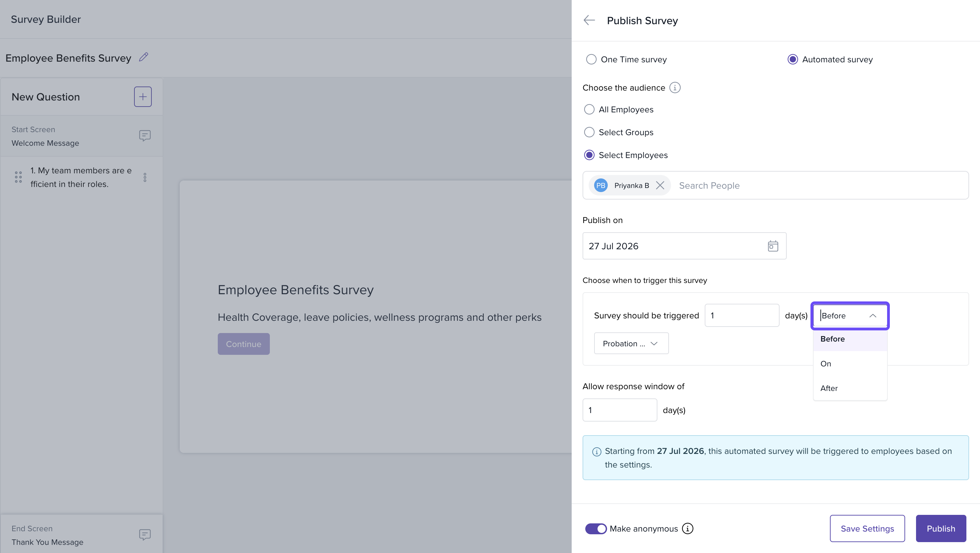This screenshot has width=980, height=553.
Task: Click the New Question label
Action: 46,97
